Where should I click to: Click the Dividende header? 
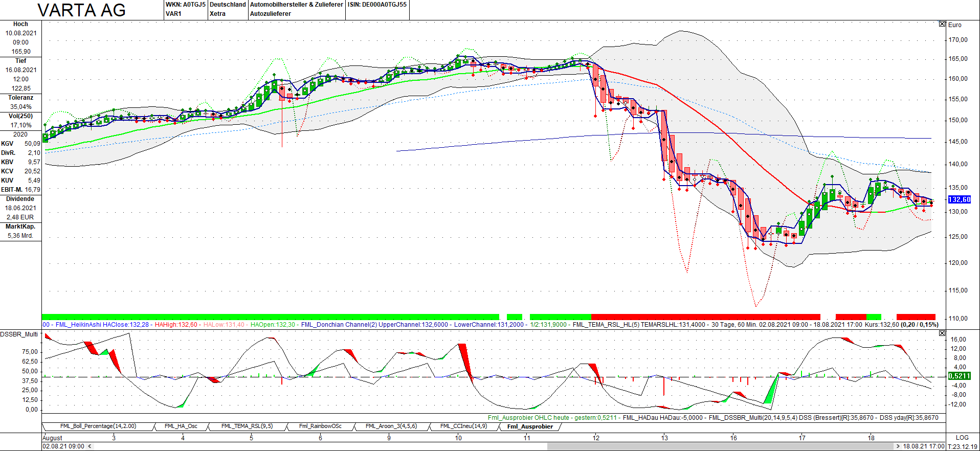(x=20, y=199)
